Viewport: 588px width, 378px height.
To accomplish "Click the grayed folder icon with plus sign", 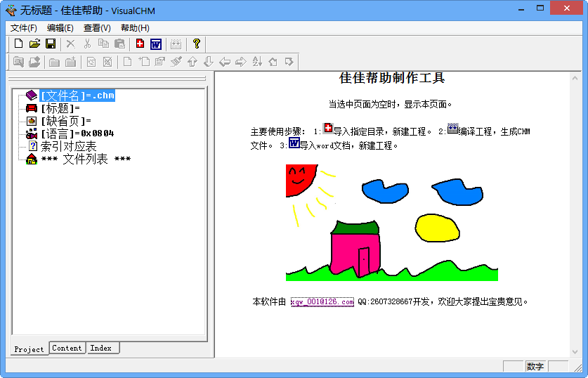I will coord(70,62).
